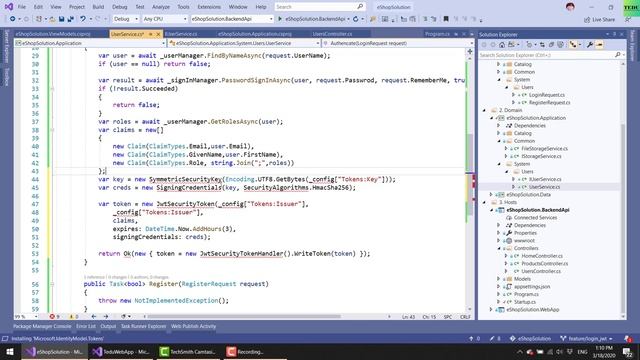Click the warnings count indicator below editor
Screen dimensions: 640x360
pyautogui.click(x=74, y=316)
